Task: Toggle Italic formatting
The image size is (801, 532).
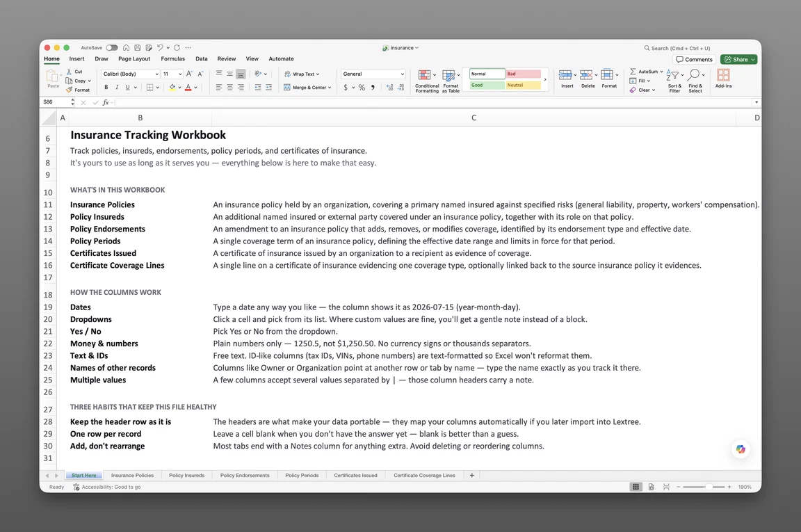Action: click(x=117, y=88)
